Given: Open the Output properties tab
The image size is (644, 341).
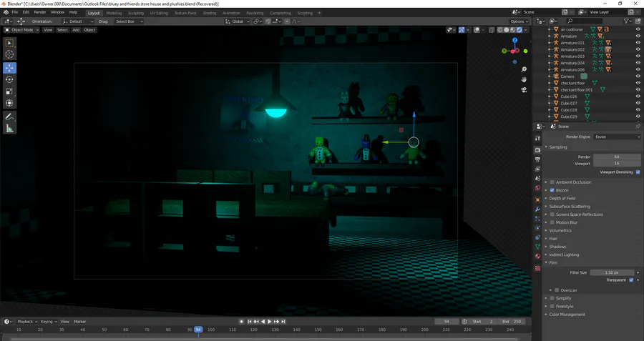Looking at the screenshot, I should click(537, 159).
